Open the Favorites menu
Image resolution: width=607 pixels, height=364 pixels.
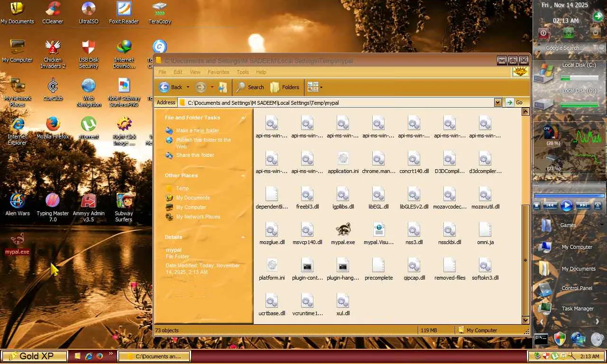pos(218,72)
